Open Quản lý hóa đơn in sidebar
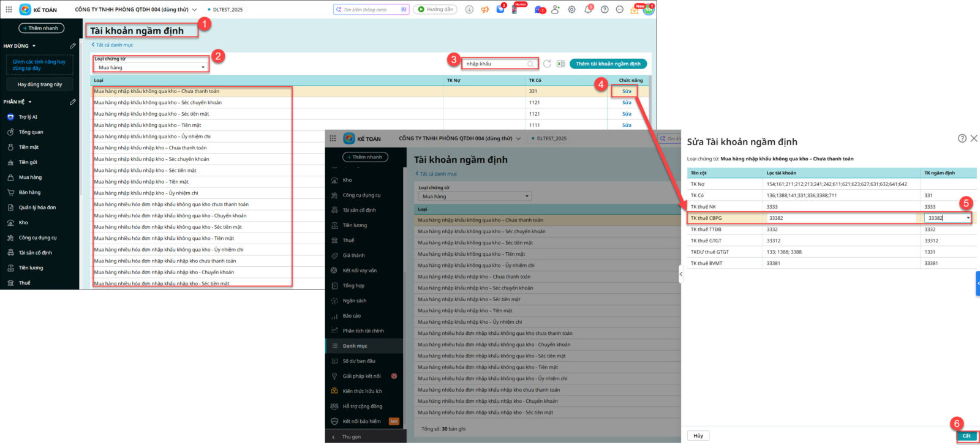980x445 pixels. 37,208
